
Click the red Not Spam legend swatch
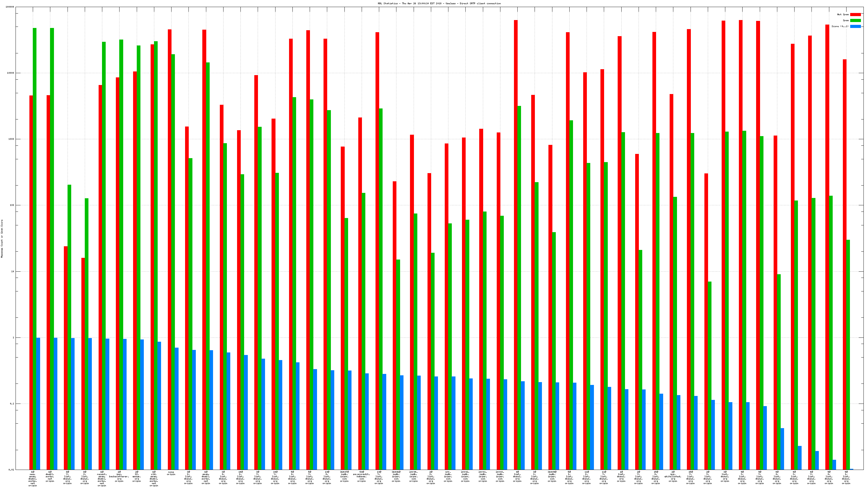tap(855, 14)
